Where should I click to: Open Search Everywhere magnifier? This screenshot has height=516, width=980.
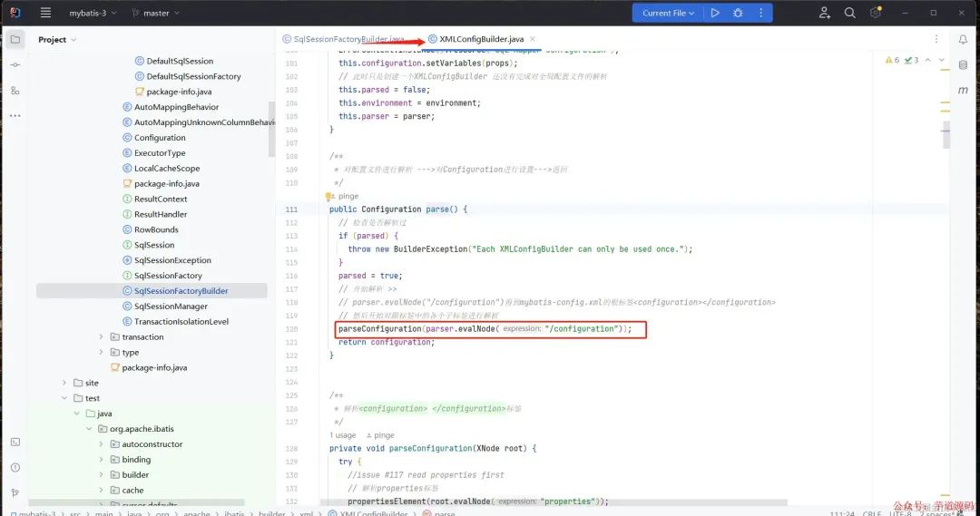pos(850,13)
